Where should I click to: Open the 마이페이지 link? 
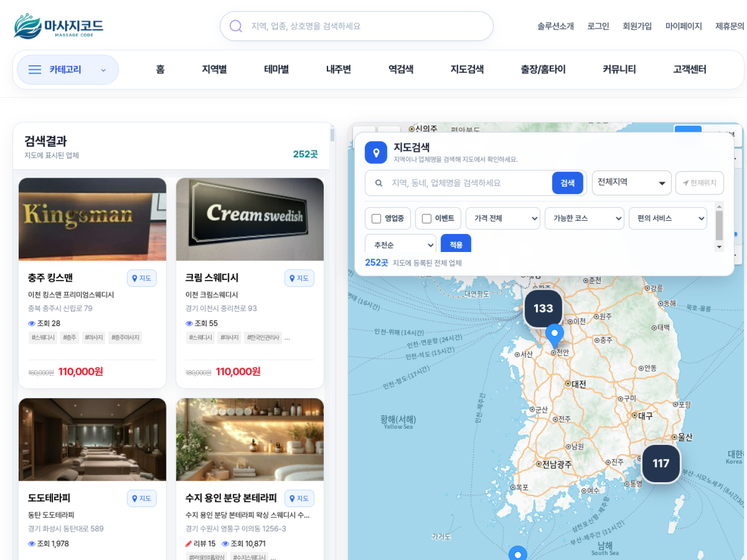point(684,26)
